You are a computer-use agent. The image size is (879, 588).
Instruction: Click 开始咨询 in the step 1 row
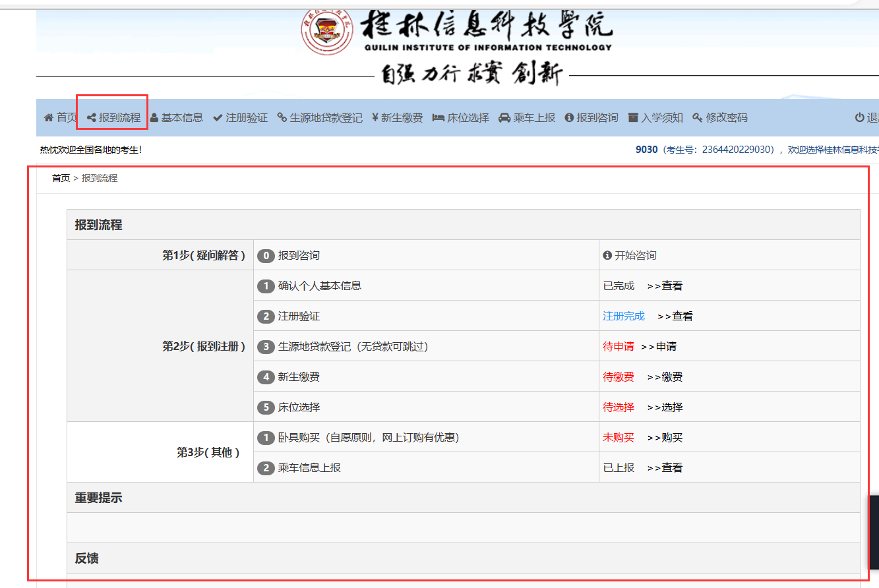pyautogui.click(x=634, y=256)
